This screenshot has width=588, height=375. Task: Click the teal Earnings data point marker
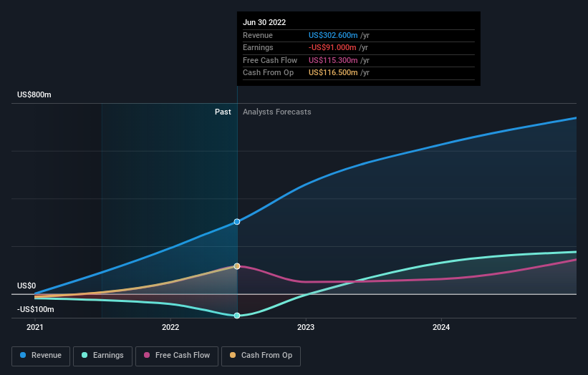click(237, 316)
